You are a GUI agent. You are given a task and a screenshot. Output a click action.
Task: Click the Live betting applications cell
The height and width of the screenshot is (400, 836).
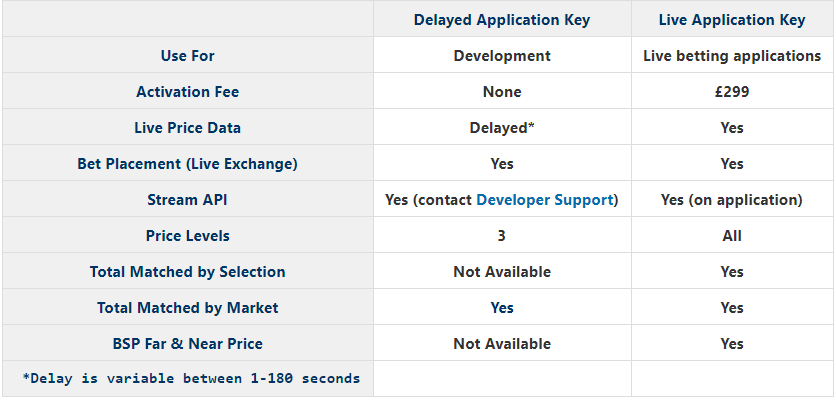click(x=732, y=56)
